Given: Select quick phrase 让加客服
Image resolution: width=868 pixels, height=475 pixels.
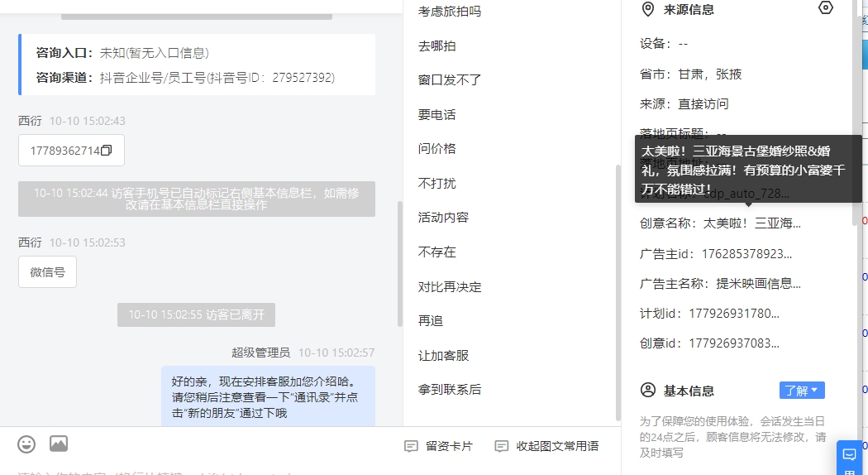Looking at the screenshot, I should point(443,356).
